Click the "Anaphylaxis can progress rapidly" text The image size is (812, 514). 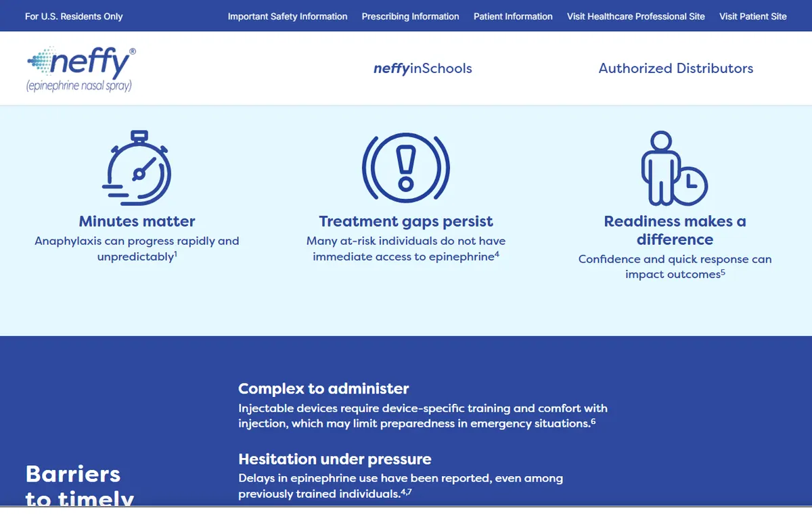137,249
